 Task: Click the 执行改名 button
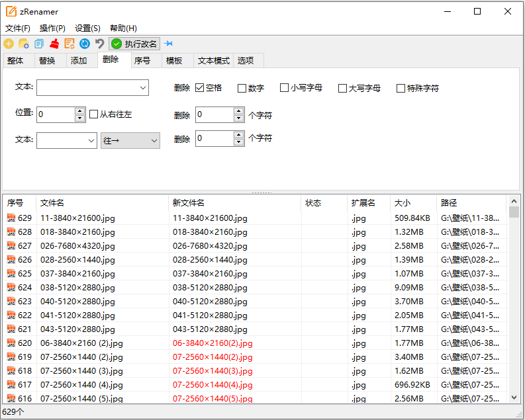click(134, 44)
